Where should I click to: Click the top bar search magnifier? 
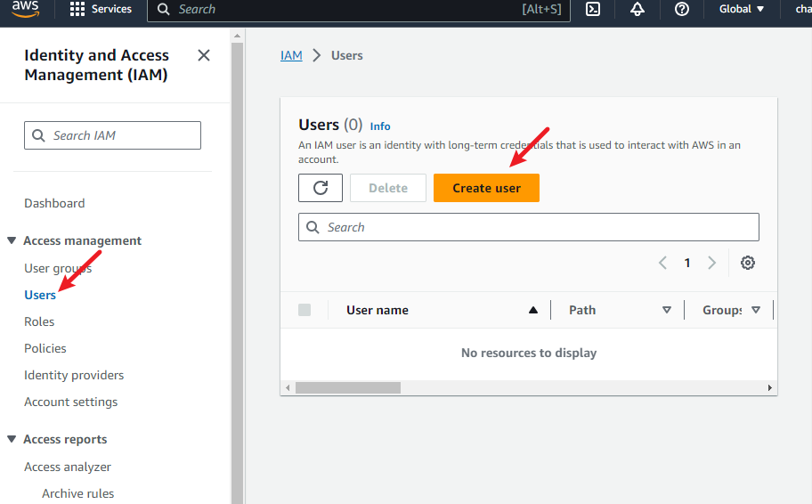click(163, 9)
